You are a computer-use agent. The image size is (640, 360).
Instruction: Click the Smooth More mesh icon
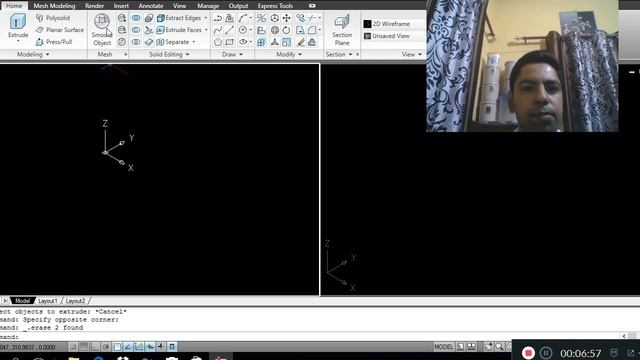tap(122, 18)
